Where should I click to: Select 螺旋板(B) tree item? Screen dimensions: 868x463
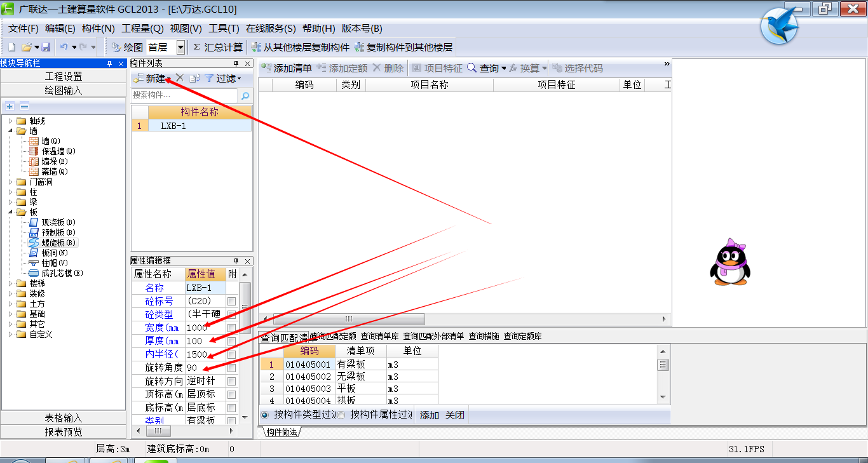[x=52, y=243]
